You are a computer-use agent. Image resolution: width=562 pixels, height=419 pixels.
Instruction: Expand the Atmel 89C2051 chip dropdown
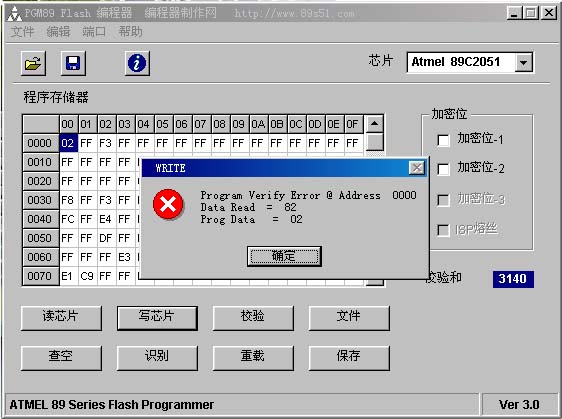[x=523, y=62]
